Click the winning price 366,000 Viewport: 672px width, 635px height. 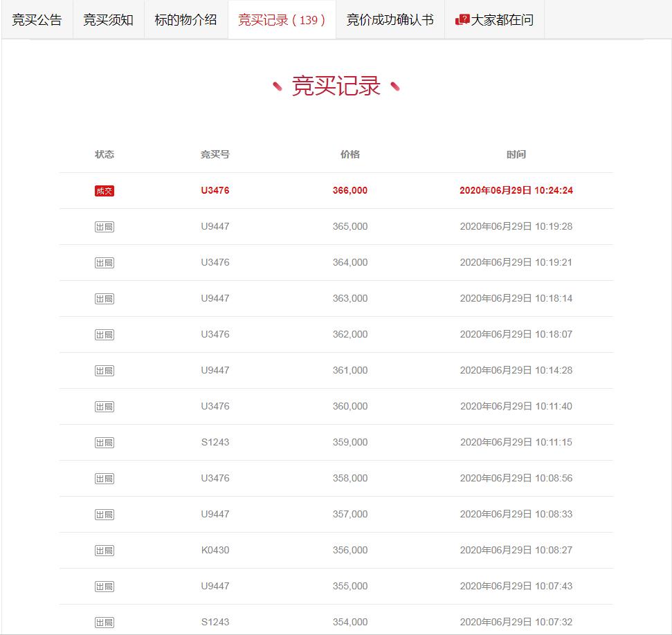[x=350, y=191]
